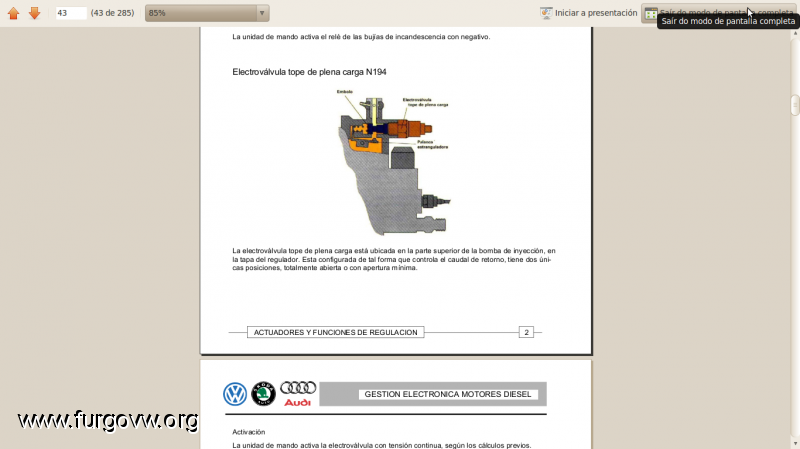Image resolution: width=800 pixels, height=449 pixels.
Task: Click the page number field showing 43
Action: coord(71,13)
